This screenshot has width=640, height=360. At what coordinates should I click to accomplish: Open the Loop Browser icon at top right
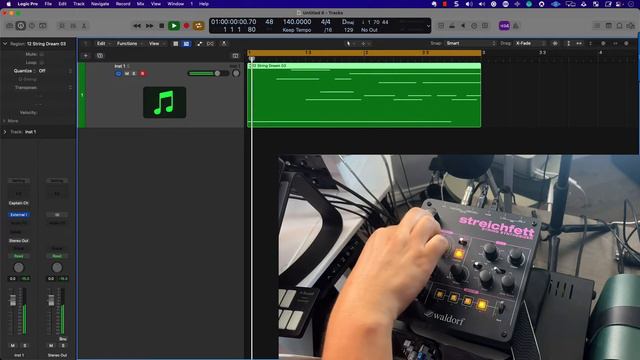[x=619, y=26]
